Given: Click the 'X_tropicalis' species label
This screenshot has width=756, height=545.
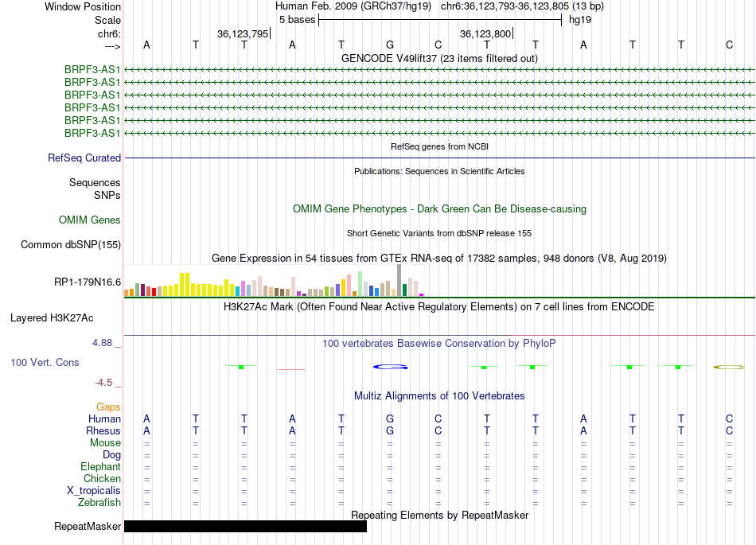Looking at the screenshot, I should click(94, 491).
